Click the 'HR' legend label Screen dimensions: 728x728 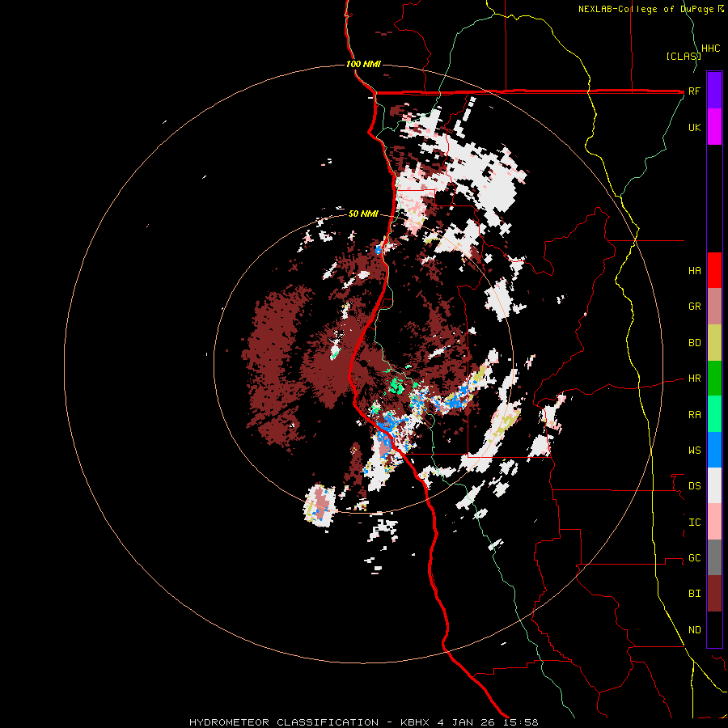(694, 379)
